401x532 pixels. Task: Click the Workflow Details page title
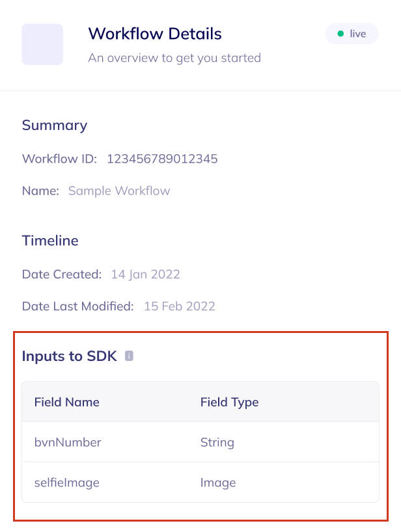click(154, 33)
